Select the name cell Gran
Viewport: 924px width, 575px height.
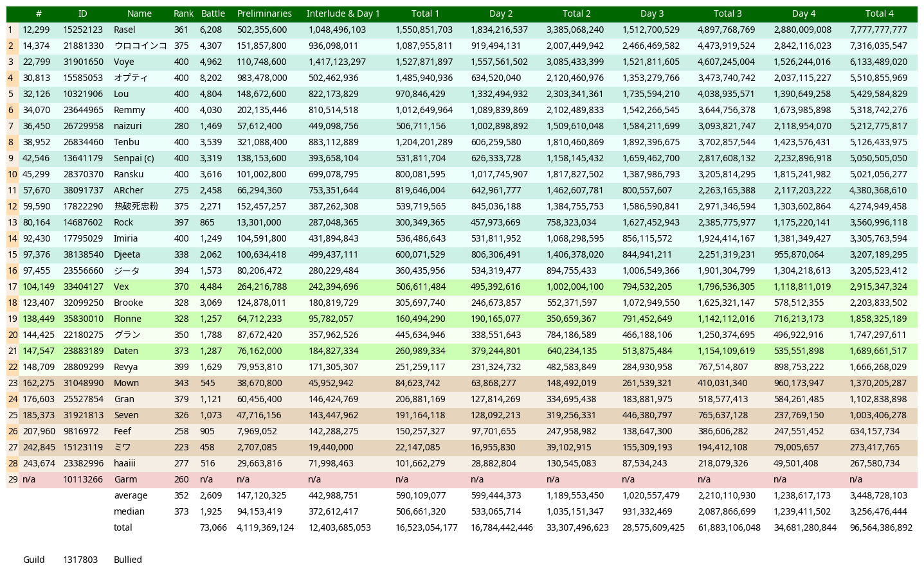(x=124, y=399)
